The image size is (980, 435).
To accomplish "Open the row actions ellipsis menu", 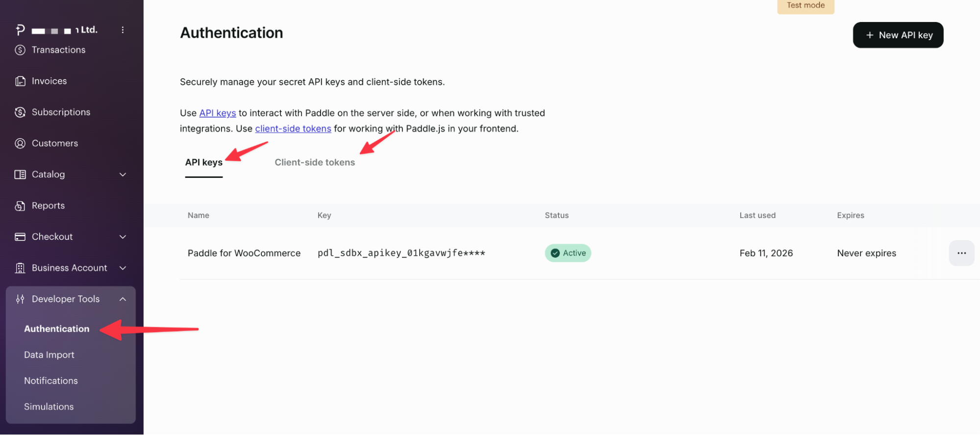I will [961, 253].
